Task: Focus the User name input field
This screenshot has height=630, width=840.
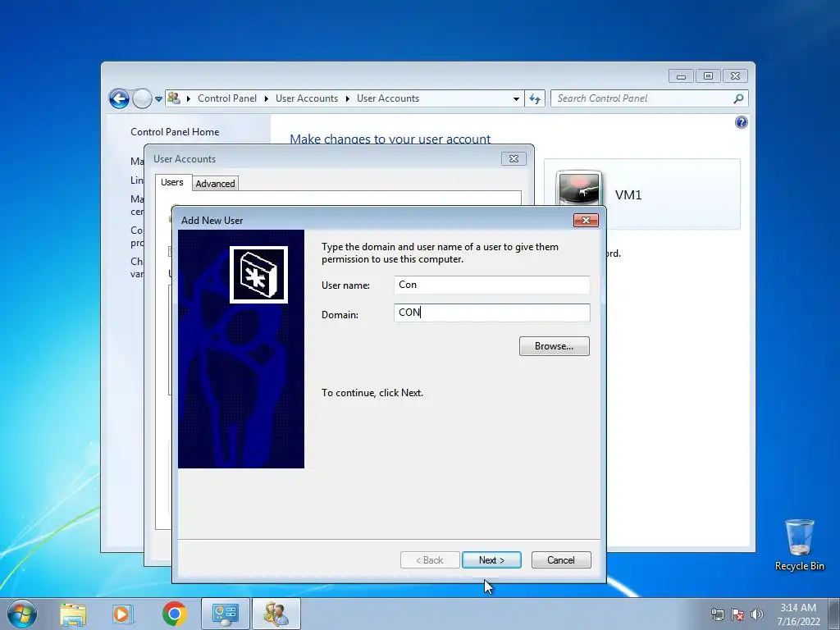Action: (x=492, y=285)
